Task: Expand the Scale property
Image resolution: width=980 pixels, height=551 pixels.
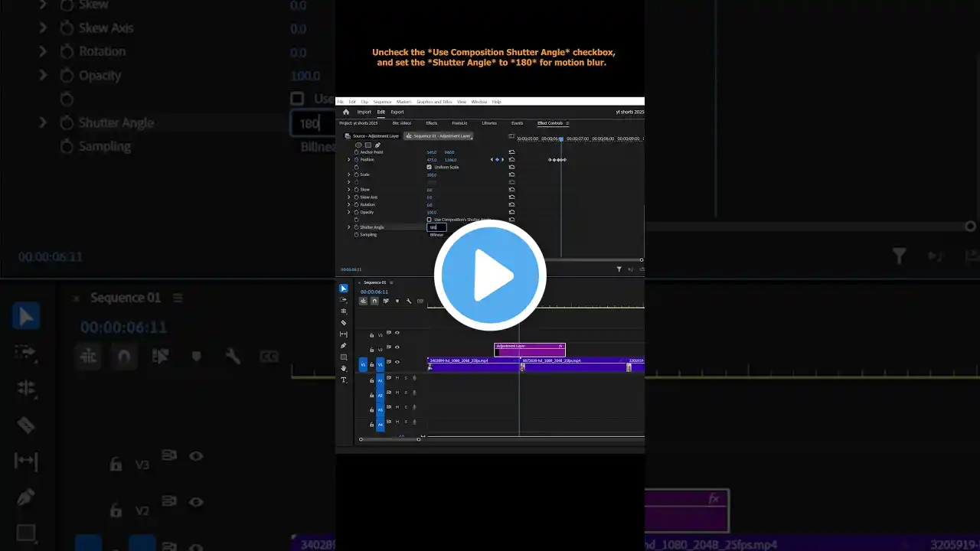Action: [349, 174]
